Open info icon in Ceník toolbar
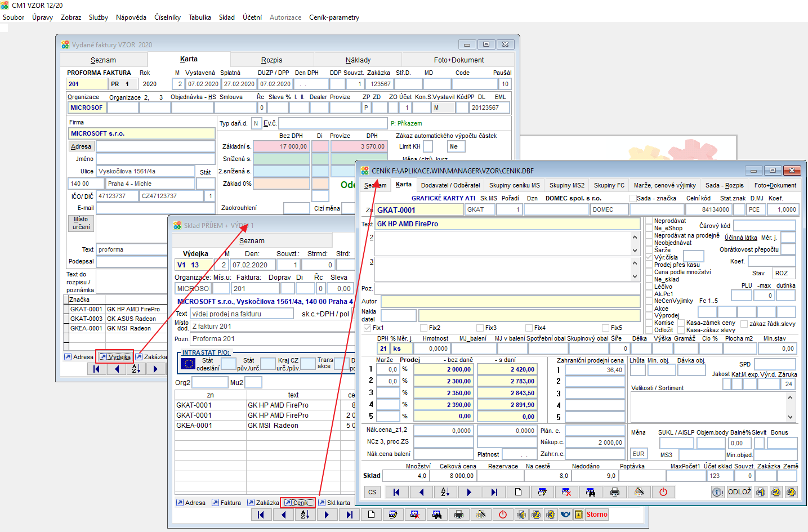 coord(718,492)
